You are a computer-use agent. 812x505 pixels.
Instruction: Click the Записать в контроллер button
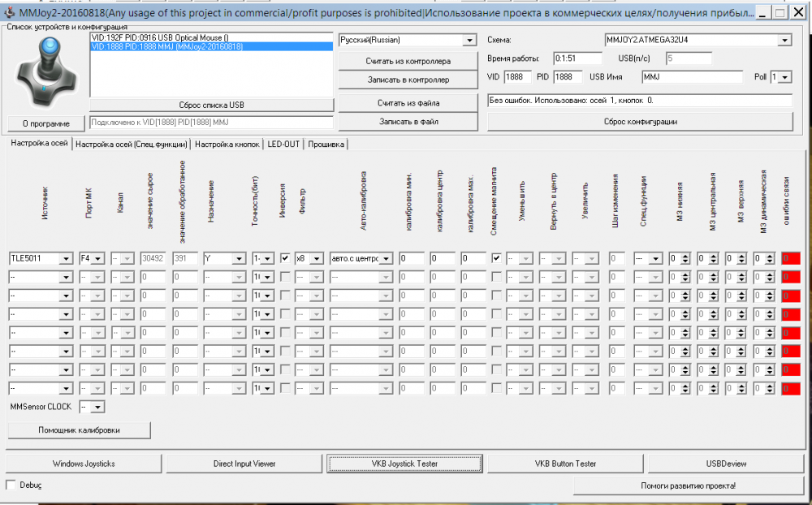pos(408,80)
